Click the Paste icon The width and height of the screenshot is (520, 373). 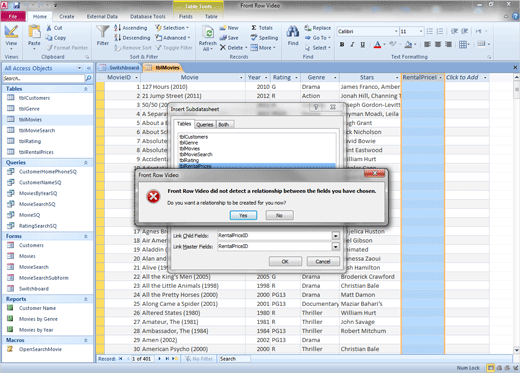click(34, 32)
